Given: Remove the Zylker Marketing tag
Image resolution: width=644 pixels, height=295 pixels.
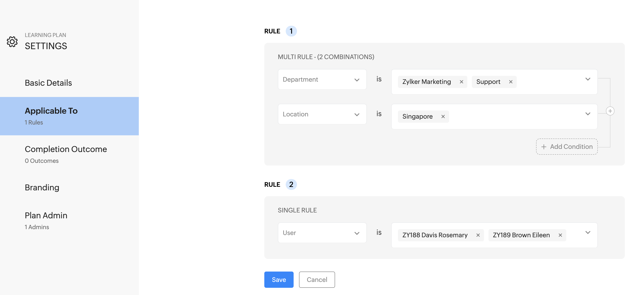Looking at the screenshot, I should click(461, 82).
